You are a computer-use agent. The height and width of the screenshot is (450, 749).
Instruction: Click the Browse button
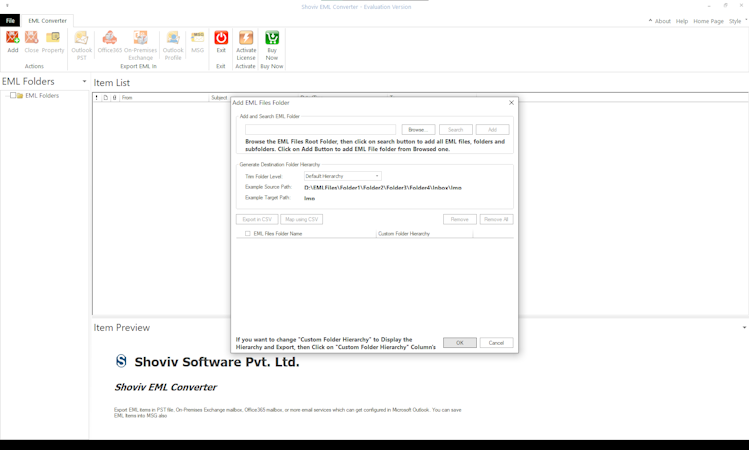418,129
